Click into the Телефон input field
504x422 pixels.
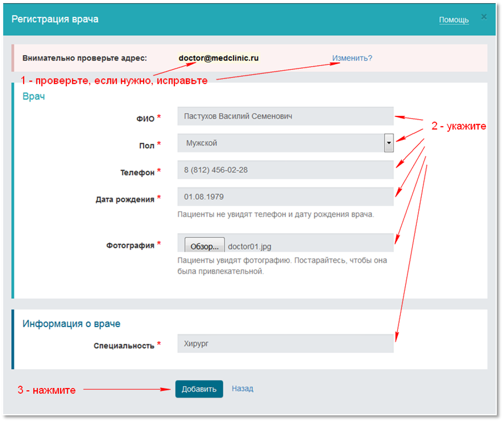pyautogui.click(x=285, y=170)
